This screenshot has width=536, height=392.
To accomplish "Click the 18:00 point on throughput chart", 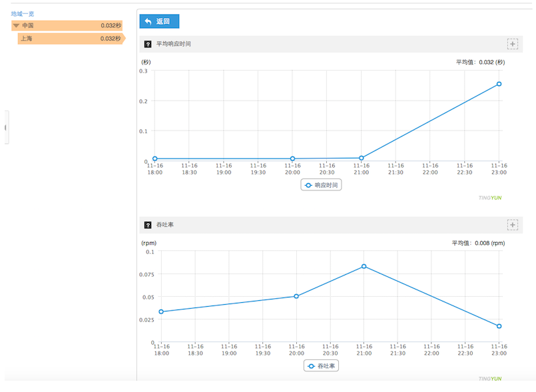I will tap(161, 311).
